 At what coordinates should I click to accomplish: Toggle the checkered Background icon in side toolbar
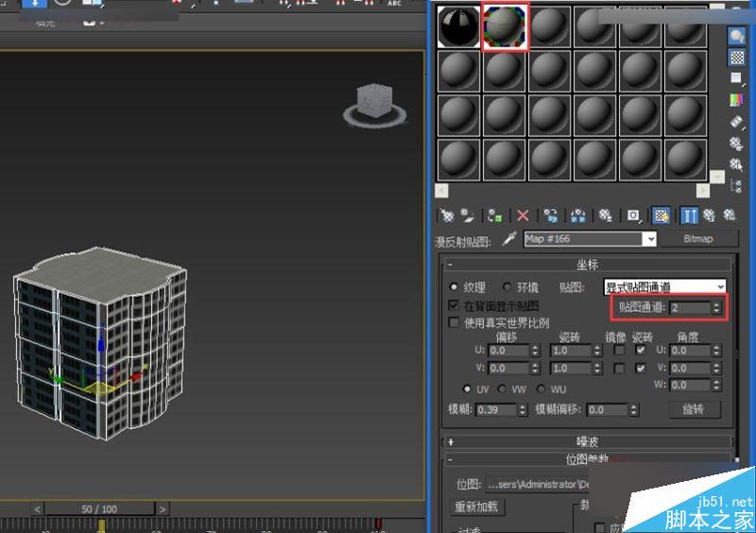click(737, 58)
